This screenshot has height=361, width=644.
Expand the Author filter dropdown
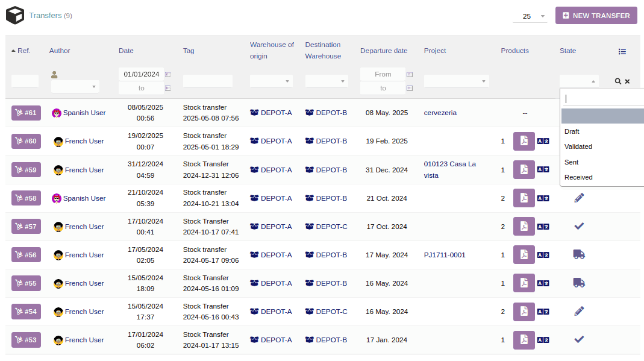coord(75,87)
